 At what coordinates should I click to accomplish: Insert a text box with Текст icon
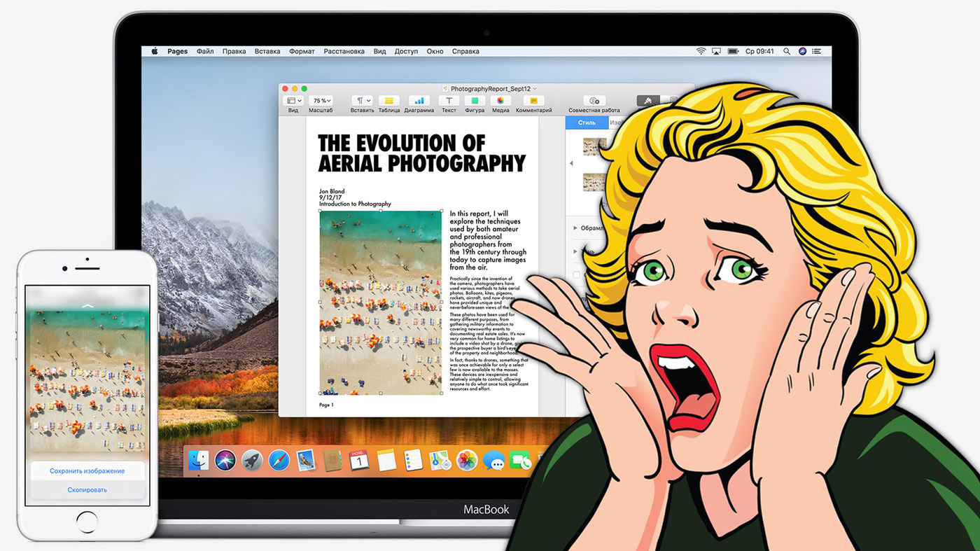[x=449, y=102]
